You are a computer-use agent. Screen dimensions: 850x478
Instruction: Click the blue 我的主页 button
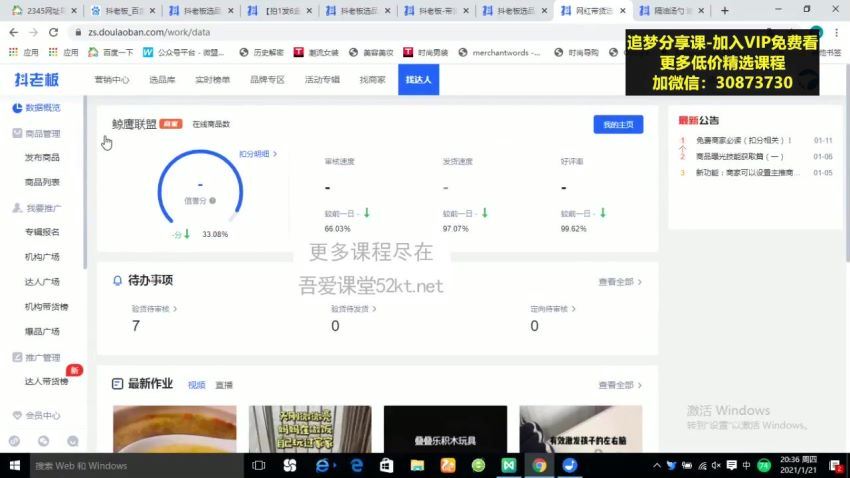tap(618, 125)
